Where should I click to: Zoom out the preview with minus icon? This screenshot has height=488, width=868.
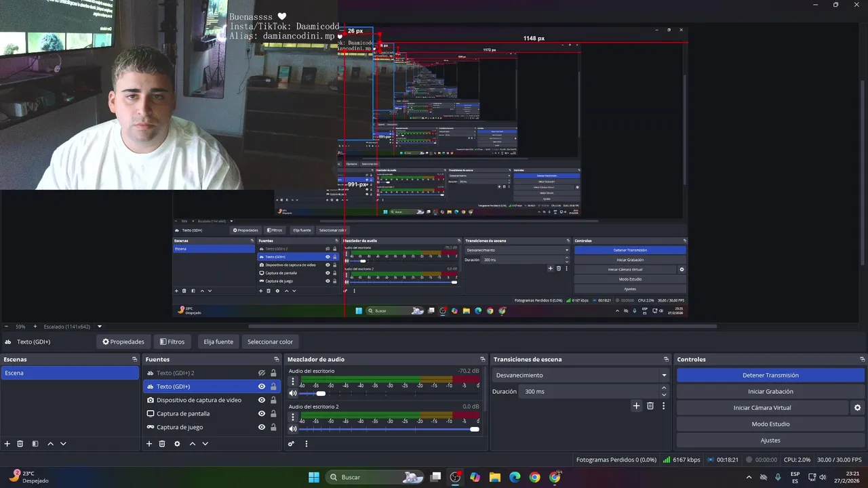tap(5, 327)
